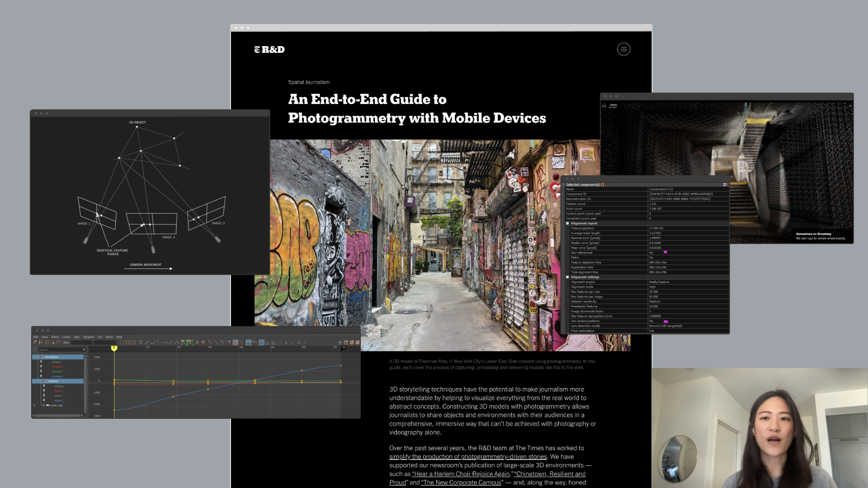Screen dimensions: 868x488
Task: Click the green bracketed lattice keys tool icon
Action: (x=184, y=343)
